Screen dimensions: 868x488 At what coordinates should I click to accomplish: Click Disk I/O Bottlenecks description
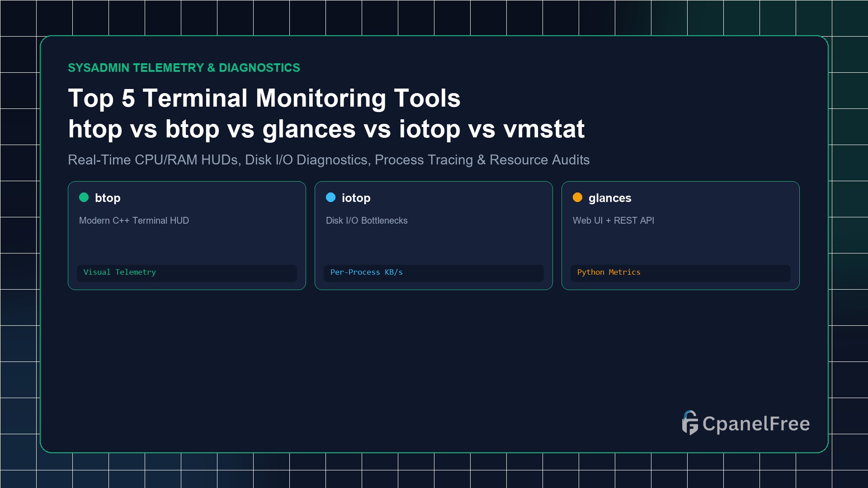pyautogui.click(x=367, y=221)
